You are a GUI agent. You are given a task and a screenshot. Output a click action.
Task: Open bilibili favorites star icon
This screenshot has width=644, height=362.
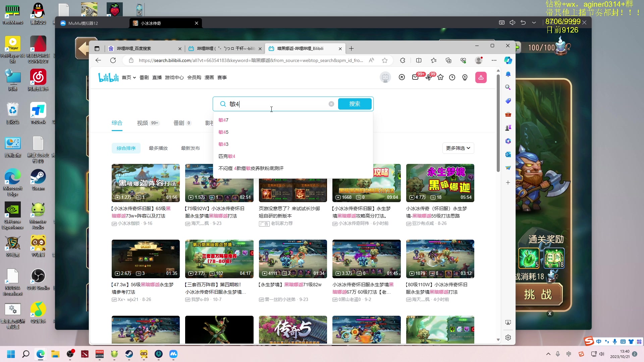coord(440,77)
